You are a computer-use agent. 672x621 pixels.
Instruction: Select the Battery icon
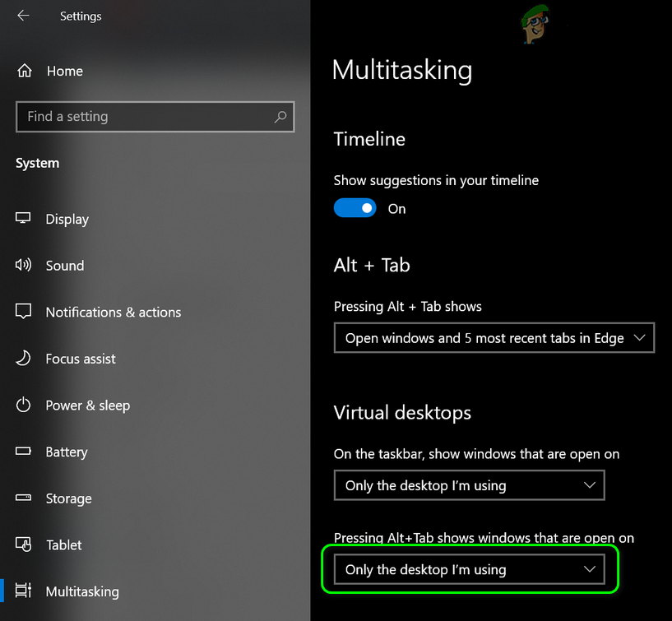coord(23,451)
